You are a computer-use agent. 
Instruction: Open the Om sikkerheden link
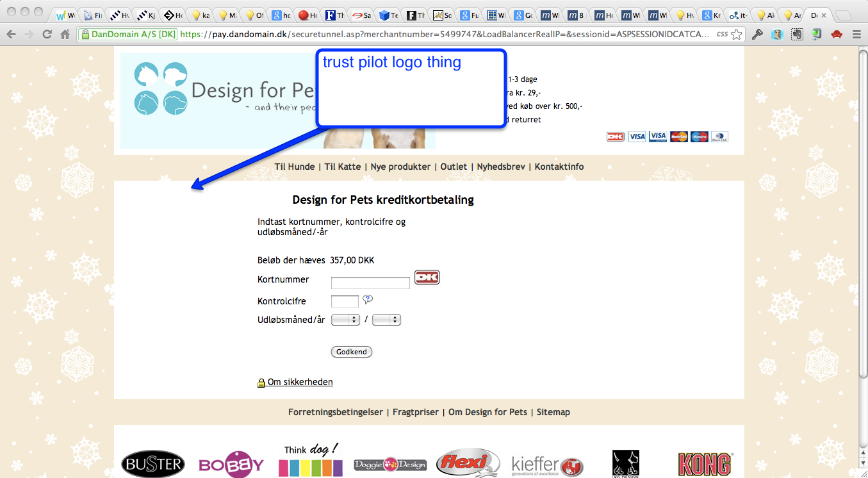click(x=300, y=383)
